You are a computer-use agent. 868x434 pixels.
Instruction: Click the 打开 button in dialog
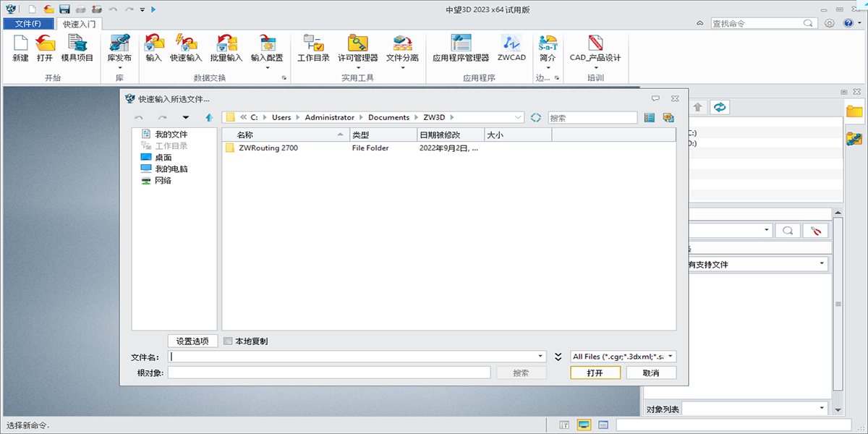coord(595,373)
